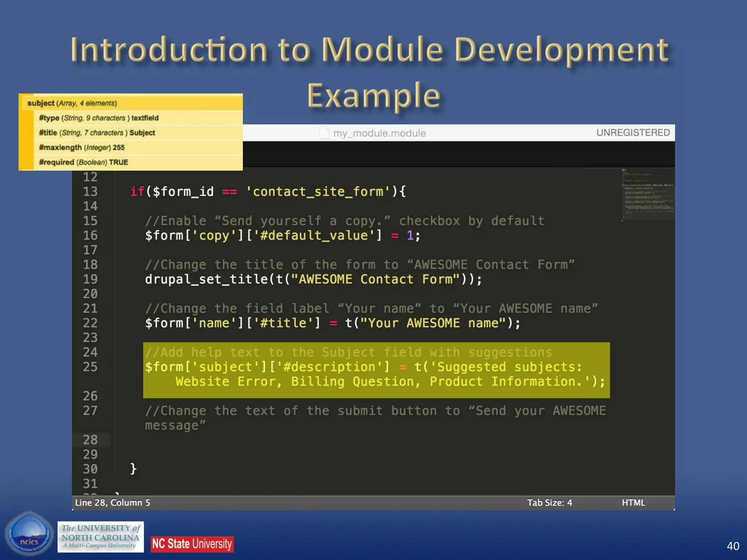This screenshot has height=560, width=747.
Task: Click the NC State University logo
Action: click(192, 544)
